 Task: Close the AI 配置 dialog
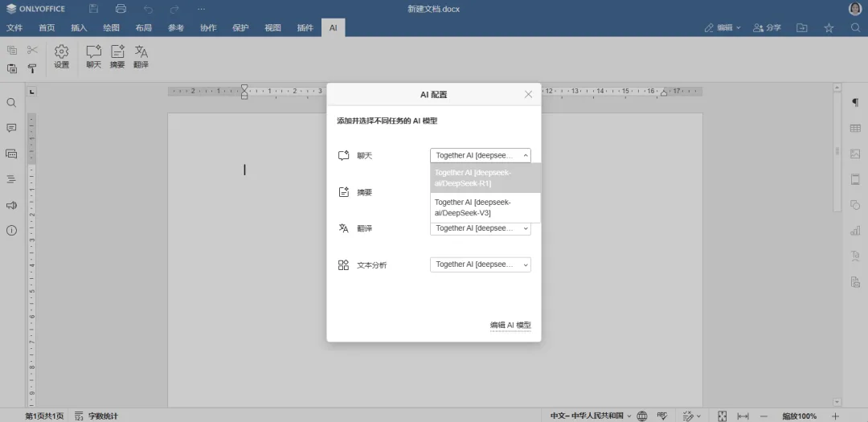coord(528,94)
